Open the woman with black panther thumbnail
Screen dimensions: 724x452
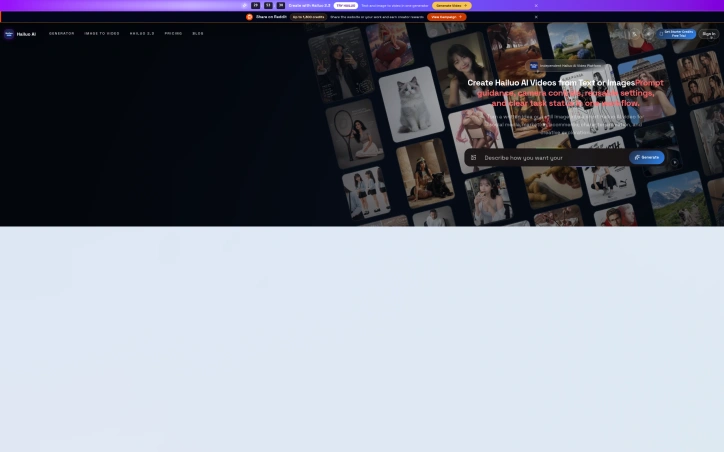pos(425,173)
